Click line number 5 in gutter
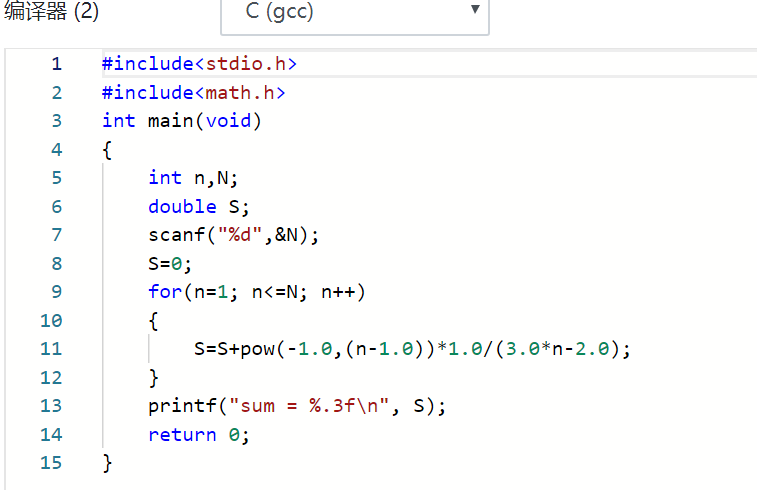Screen dimensions: 757x490 click(x=56, y=178)
